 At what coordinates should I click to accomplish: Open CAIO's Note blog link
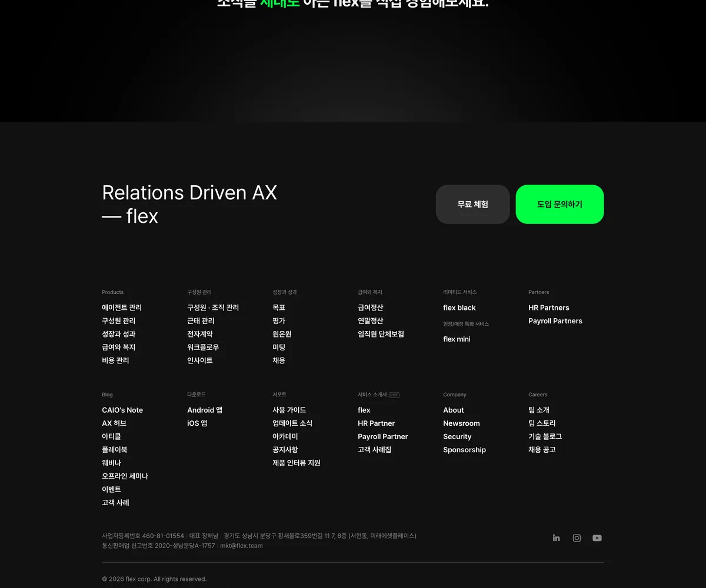[x=122, y=410]
